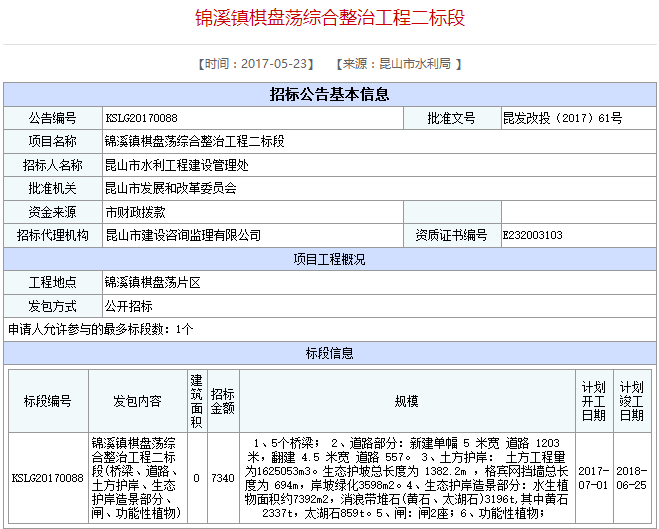The width and height of the screenshot is (659, 529).
Task: Click the red page title 锦溪镇棋盘荡综合整治工程二标段
Action: (x=330, y=18)
